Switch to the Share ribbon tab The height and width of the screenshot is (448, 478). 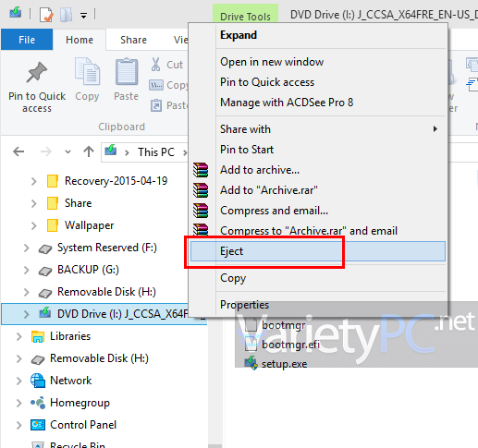133,40
